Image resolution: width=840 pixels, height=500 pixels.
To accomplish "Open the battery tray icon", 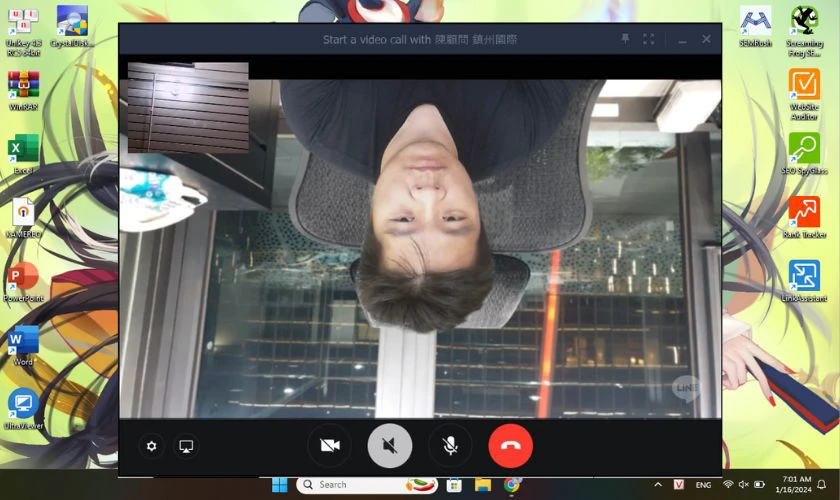I will [x=759, y=484].
